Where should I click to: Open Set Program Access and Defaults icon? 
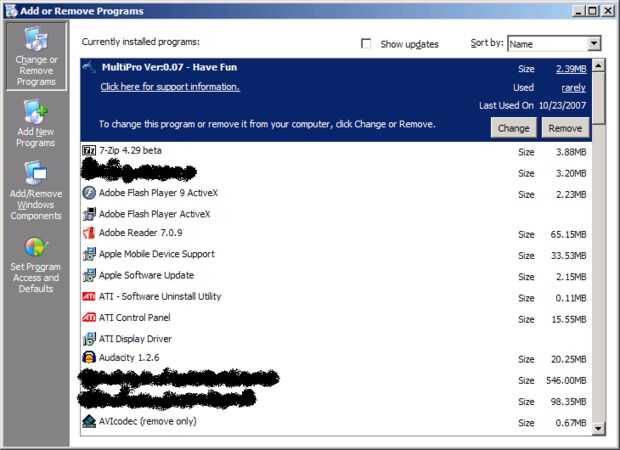click(36, 247)
